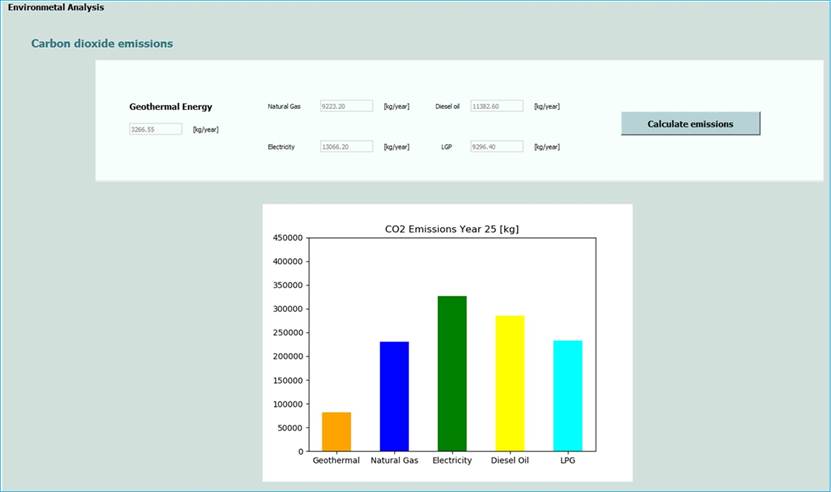
Task: Click the Environmetal Analysis tab title
Action: pos(56,8)
